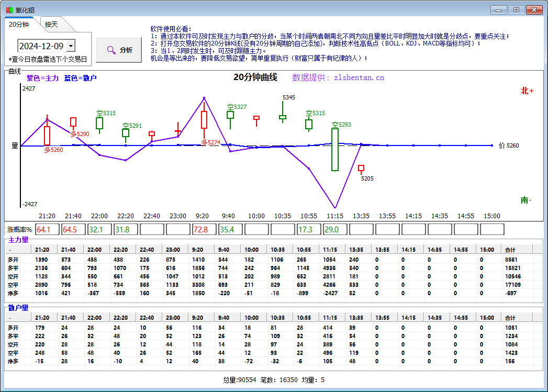Close the 氧化铝 window

point(534,10)
